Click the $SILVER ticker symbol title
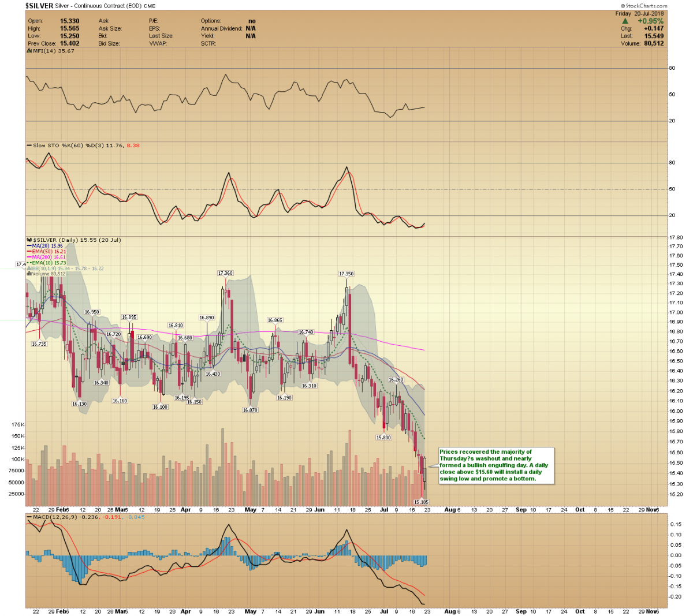Image resolution: width=693 pixels, height=616 pixels. (39, 6)
